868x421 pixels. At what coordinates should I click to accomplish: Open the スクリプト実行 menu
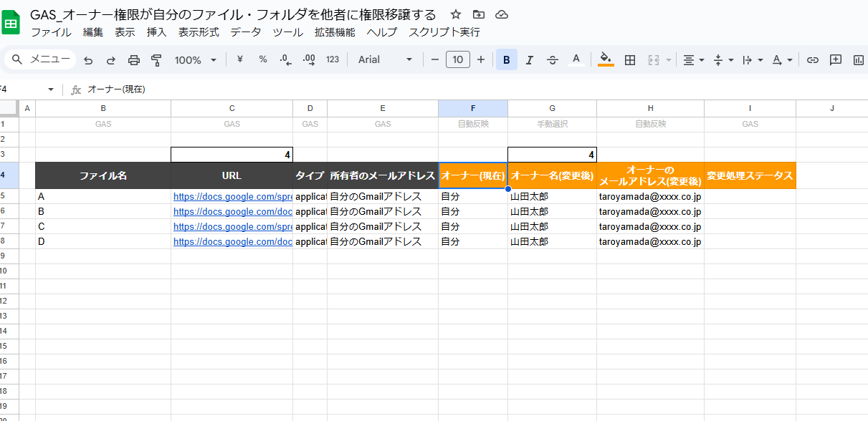(x=444, y=32)
